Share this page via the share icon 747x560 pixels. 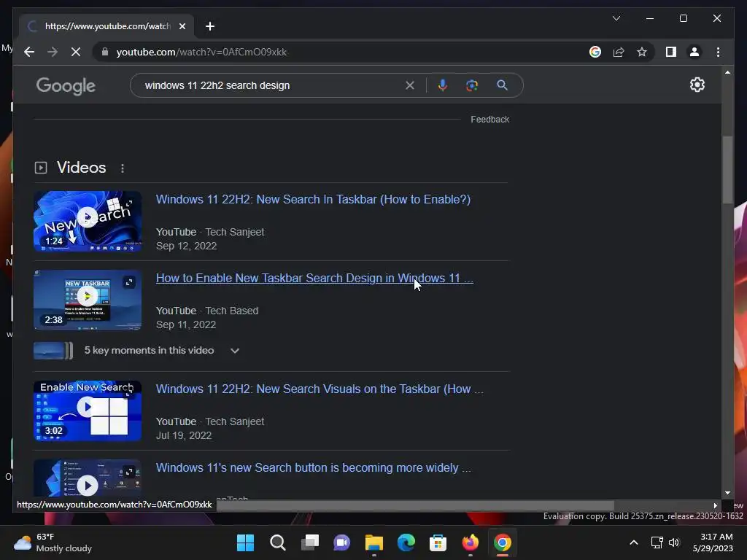pos(619,52)
